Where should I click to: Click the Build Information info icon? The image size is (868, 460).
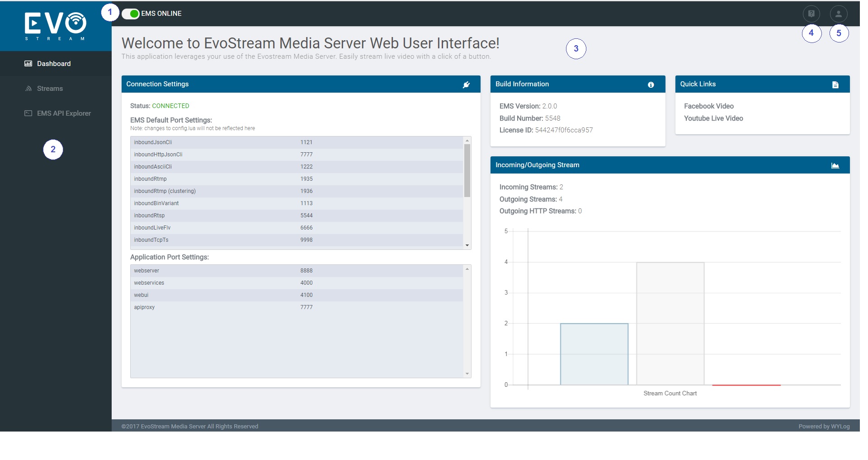(x=651, y=84)
